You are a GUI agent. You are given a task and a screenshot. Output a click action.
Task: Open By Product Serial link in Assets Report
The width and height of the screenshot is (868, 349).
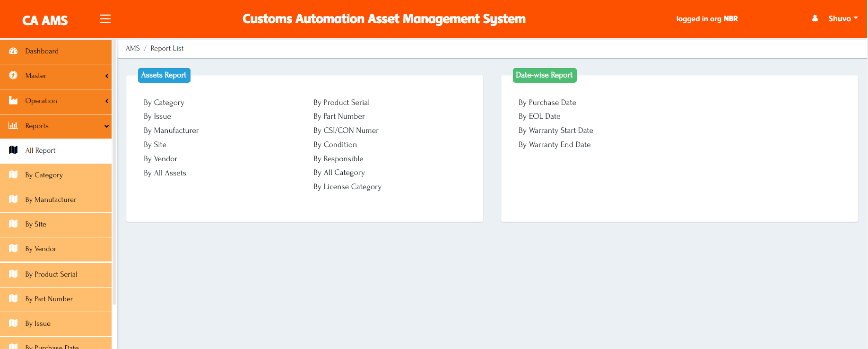[342, 103]
